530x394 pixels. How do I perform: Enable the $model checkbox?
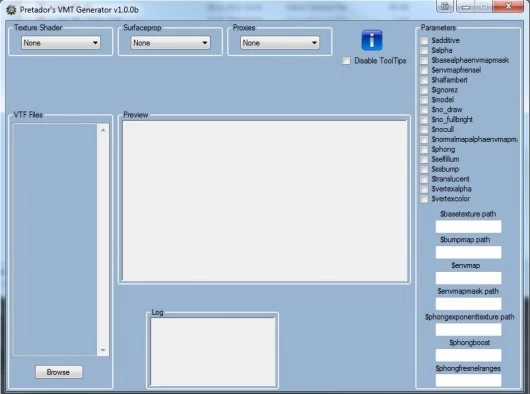[424, 100]
